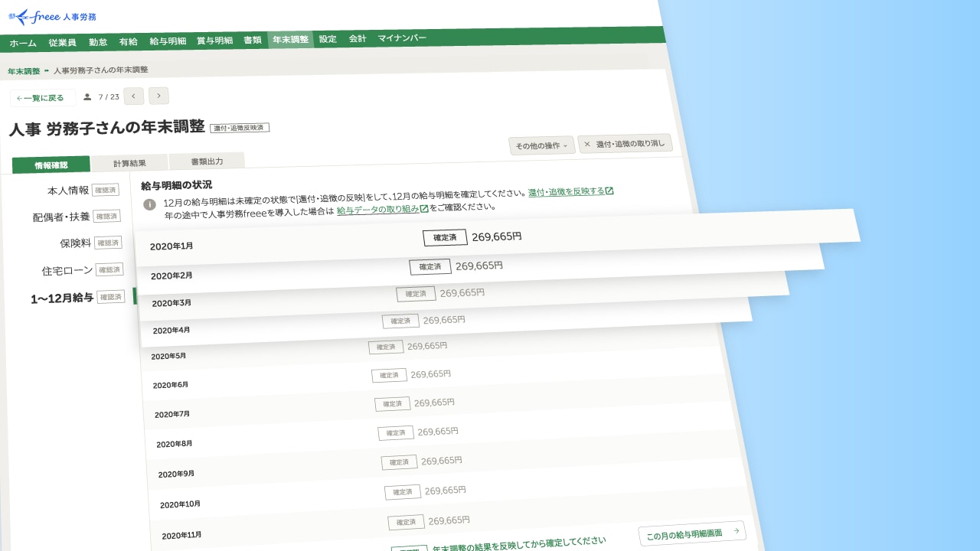Image resolution: width=980 pixels, height=551 pixels.
Task: Open the その他の操作 dropdown
Action: pyautogui.click(x=542, y=145)
